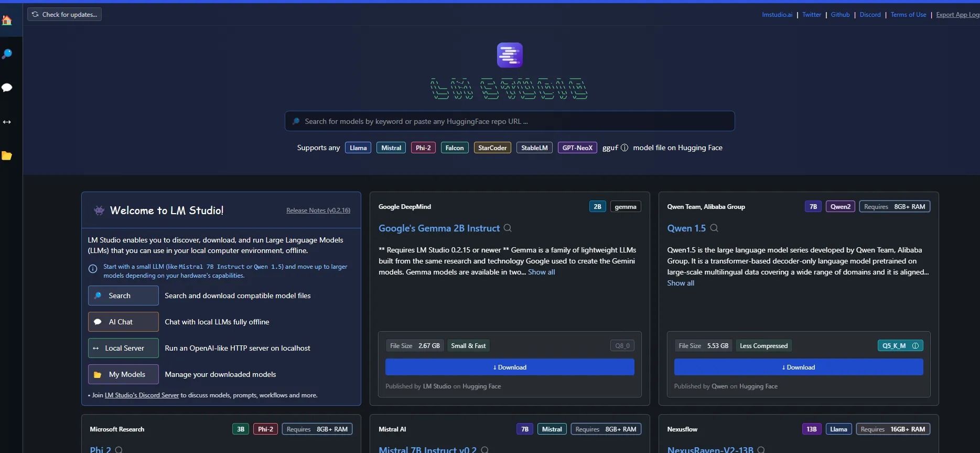Open the Mistral 7B Instruct v0.2 title
The width and height of the screenshot is (980, 453).
[x=427, y=450]
